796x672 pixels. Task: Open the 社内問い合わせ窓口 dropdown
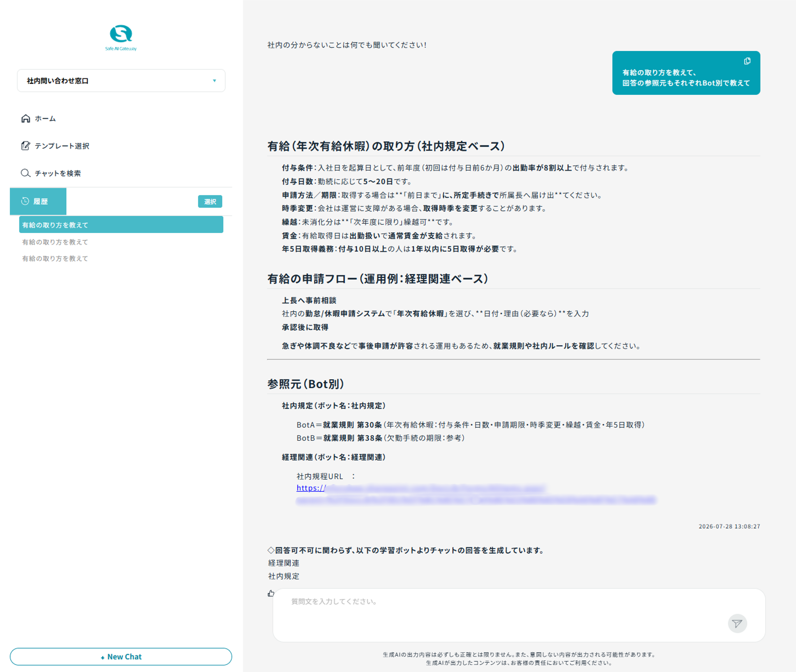[x=121, y=81]
